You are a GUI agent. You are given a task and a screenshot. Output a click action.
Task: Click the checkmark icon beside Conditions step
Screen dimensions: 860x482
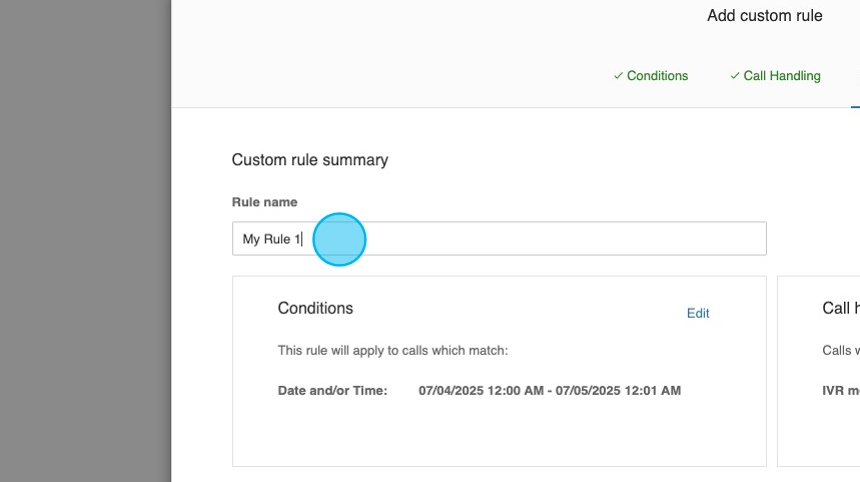coord(618,76)
